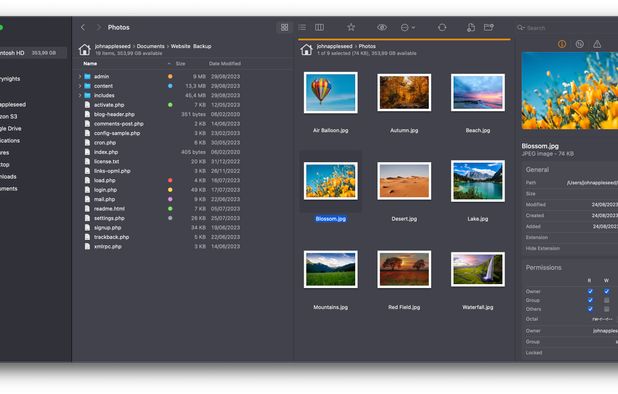Toggle Owner read permission checkbox
The width and height of the screenshot is (618, 394).
click(590, 291)
